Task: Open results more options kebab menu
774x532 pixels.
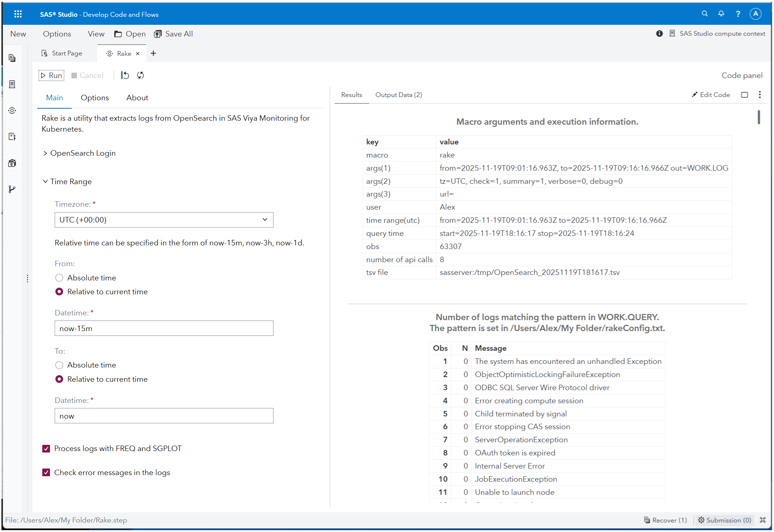Action: 760,95
